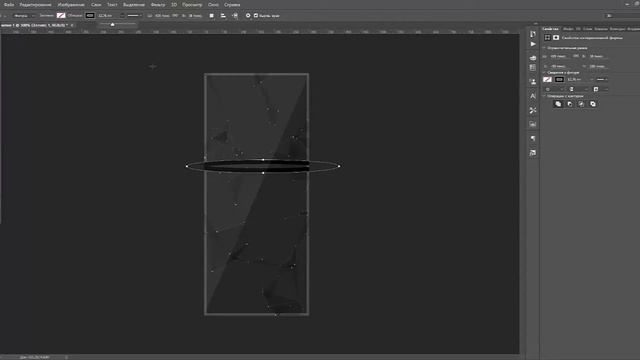Collapse the Ограничительная рамка section
The width and height of the screenshot is (640, 360).
click(544, 48)
